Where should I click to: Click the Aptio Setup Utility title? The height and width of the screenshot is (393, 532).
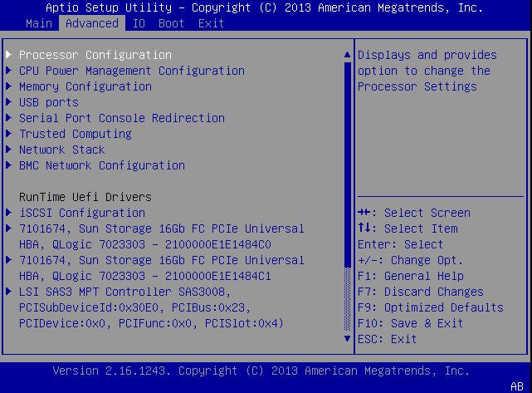point(264,7)
